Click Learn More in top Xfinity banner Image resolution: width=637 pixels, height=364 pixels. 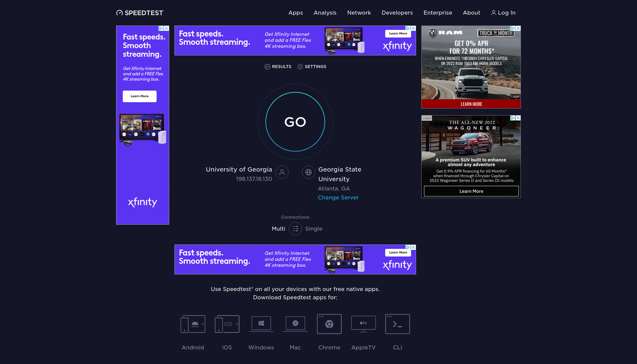tap(398, 34)
